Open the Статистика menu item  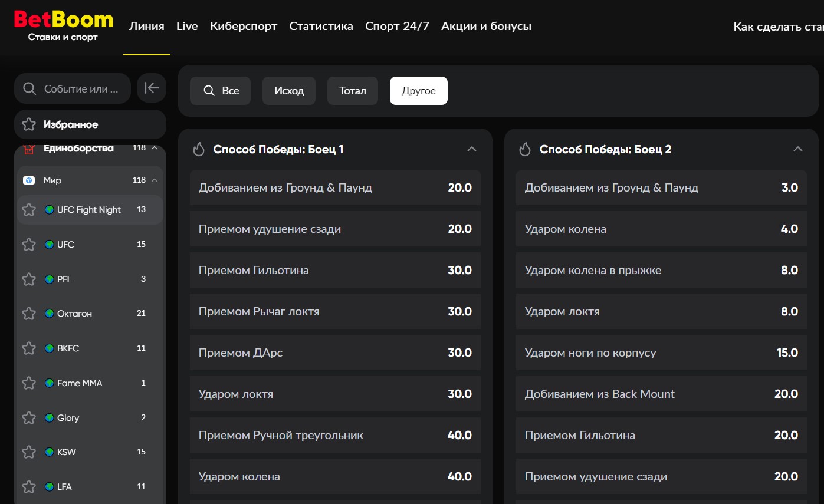coord(321,27)
